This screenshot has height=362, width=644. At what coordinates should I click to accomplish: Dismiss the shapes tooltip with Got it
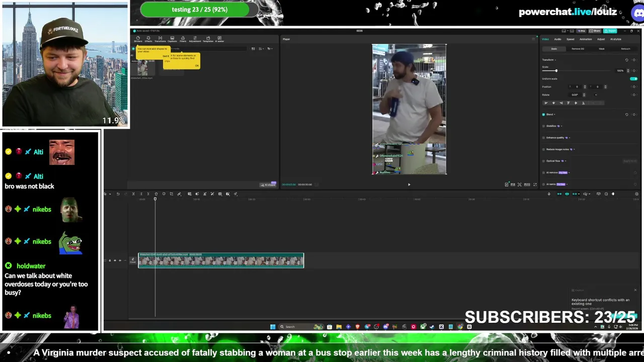coord(166,56)
